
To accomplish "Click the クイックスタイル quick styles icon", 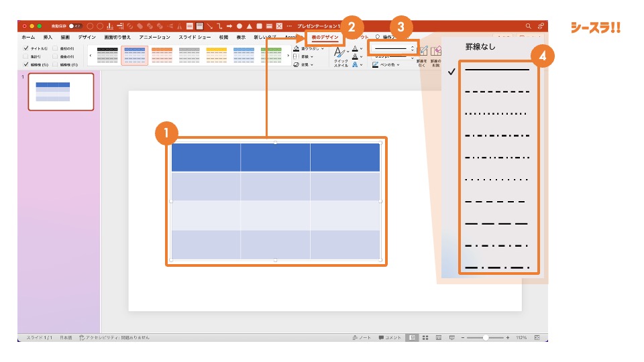I will [x=339, y=52].
